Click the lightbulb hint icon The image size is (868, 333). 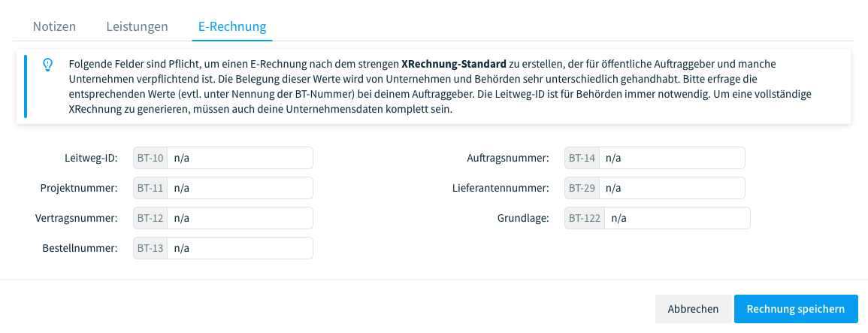(x=47, y=65)
